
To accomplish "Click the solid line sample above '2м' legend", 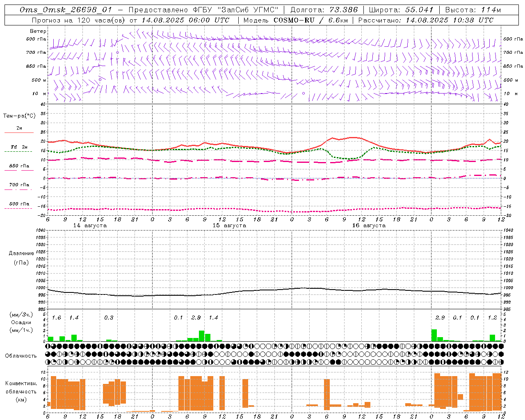I will click(x=19, y=132).
